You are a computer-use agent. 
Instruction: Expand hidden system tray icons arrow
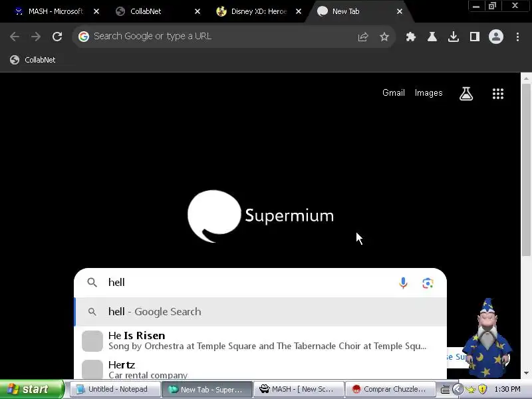pyautogui.click(x=458, y=389)
